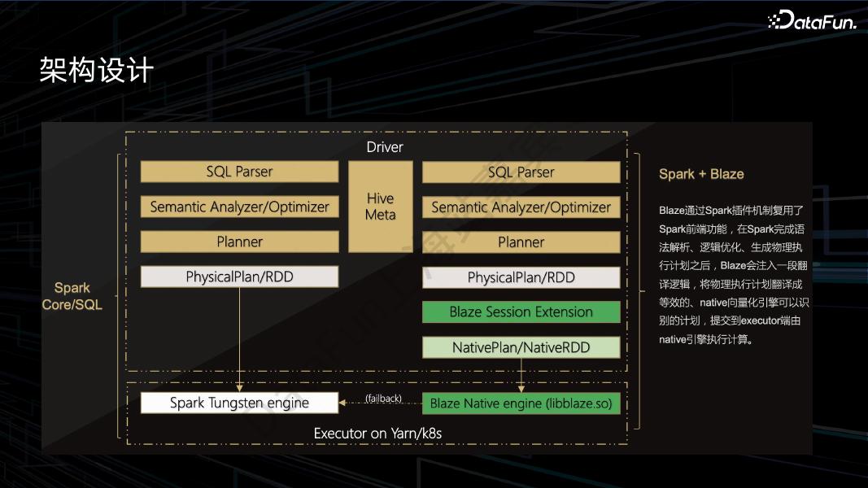Select the right Planner block
Screen dimensions: 868x488
(521, 242)
